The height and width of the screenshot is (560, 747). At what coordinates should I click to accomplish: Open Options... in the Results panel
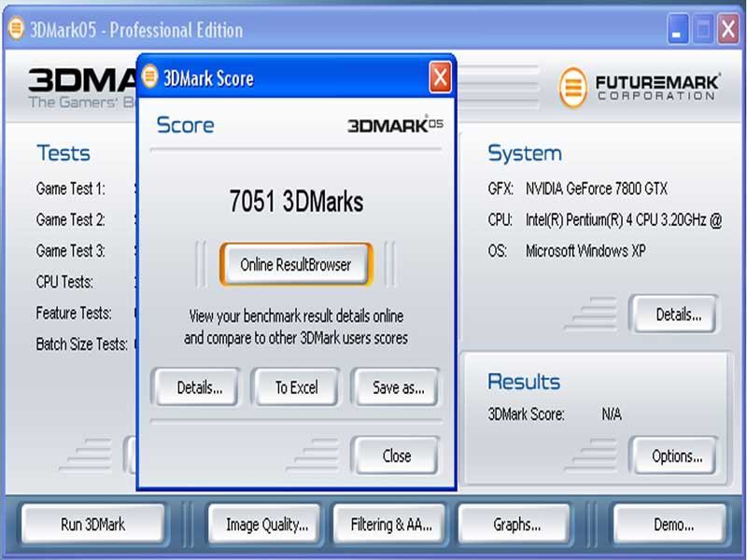pos(675,455)
